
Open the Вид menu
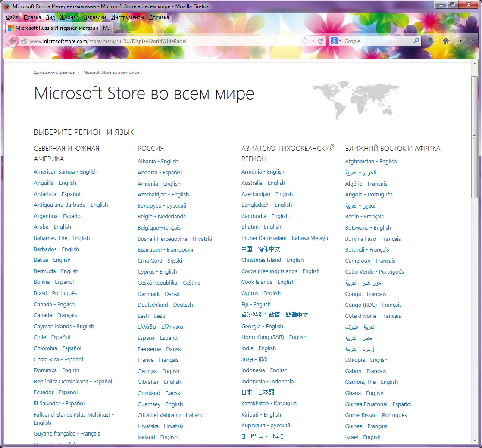50,17
